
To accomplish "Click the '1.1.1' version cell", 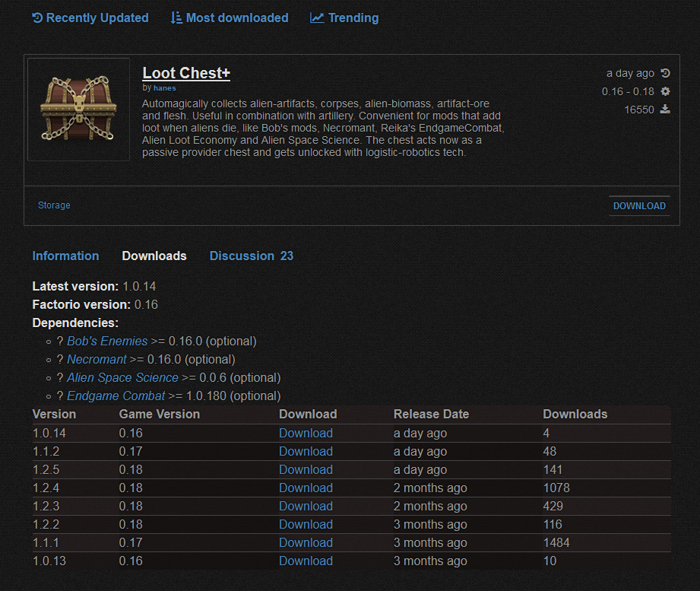I will coord(46,543).
